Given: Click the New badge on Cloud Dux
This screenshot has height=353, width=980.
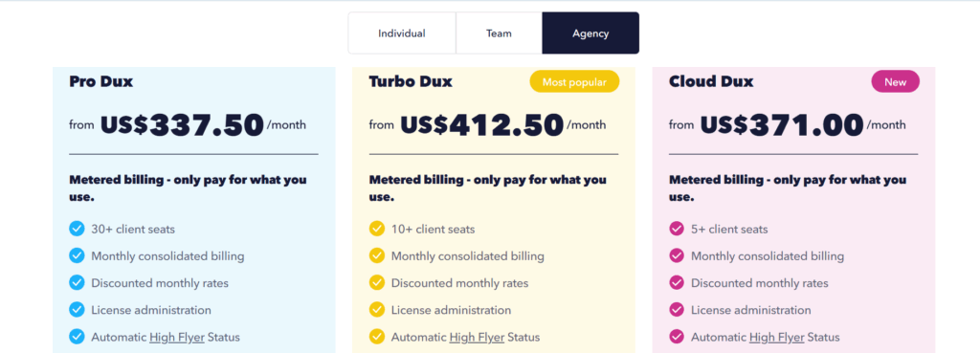Looking at the screenshot, I should pos(895,82).
